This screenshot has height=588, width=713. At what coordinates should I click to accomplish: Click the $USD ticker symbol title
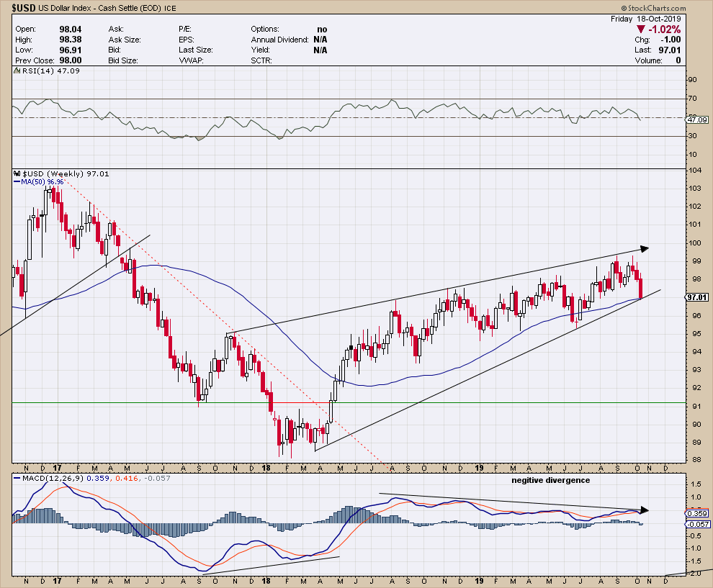pyautogui.click(x=24, y=9)
